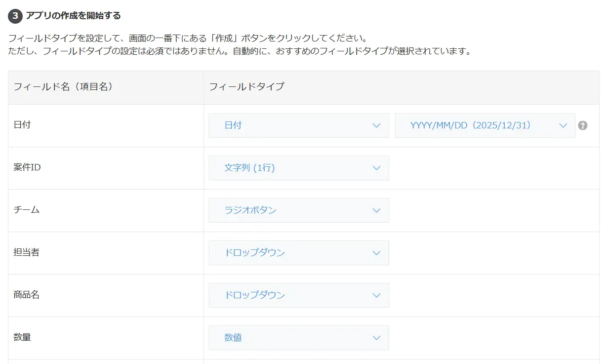Open the 担当者 row's ドロップダウン selector
The image size is (605, 364).
[x=299, y=253]
